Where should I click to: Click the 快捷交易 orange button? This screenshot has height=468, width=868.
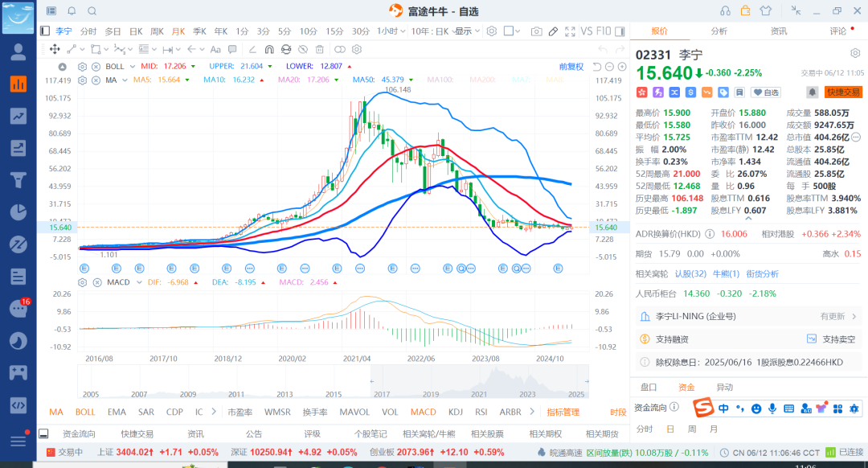(x=843, y=92)
